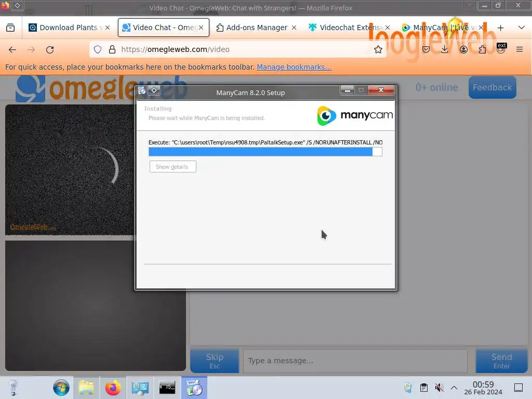Open the control panel taskbar icon
Image resolution: width=532 pixels, height=399 pixels.
[140, 388]
